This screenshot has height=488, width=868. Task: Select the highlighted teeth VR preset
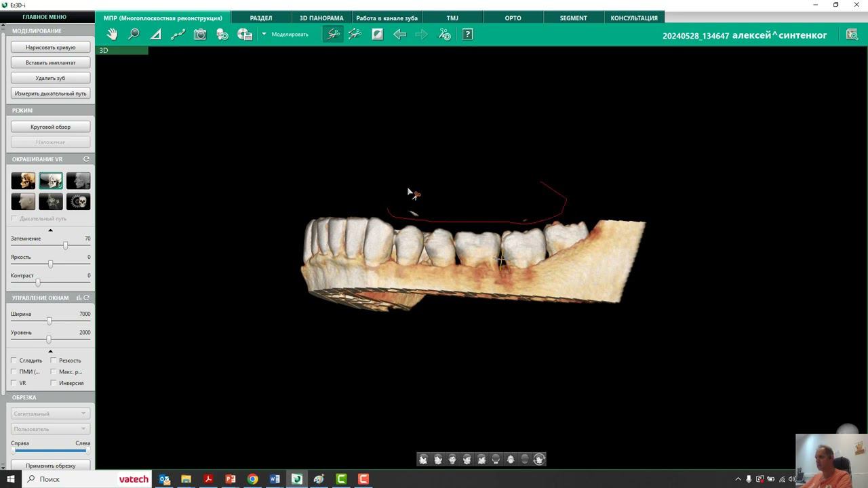[51, 180]
